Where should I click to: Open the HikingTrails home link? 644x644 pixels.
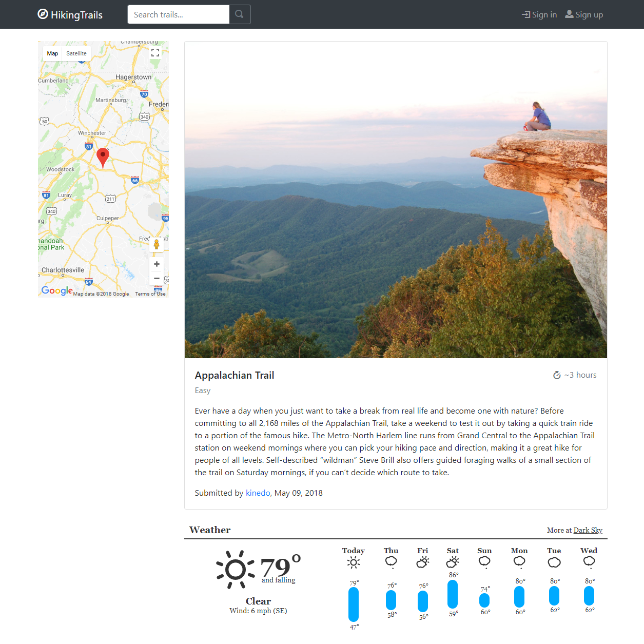[70, 14]
